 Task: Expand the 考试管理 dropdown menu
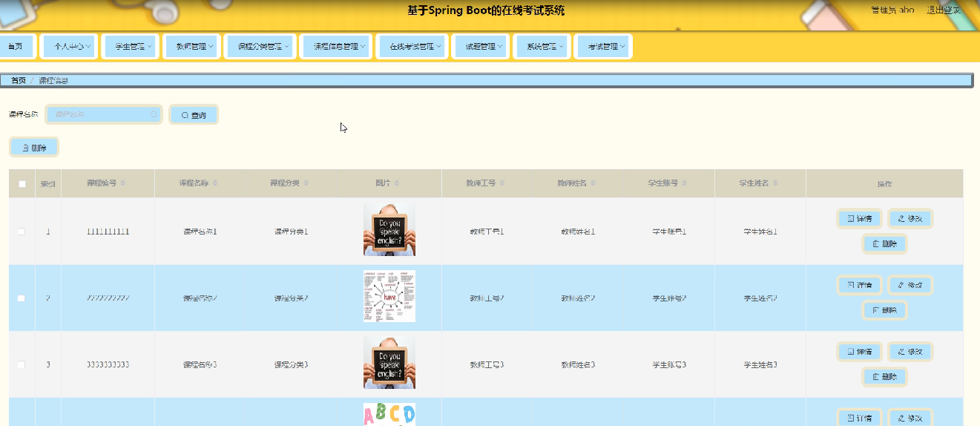click(603, 46)
